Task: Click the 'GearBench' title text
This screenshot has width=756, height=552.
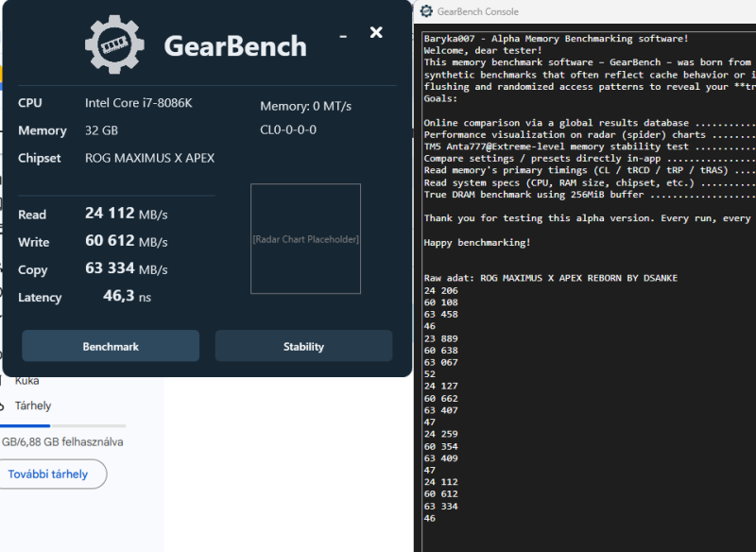Action: [x=235, y=46]
